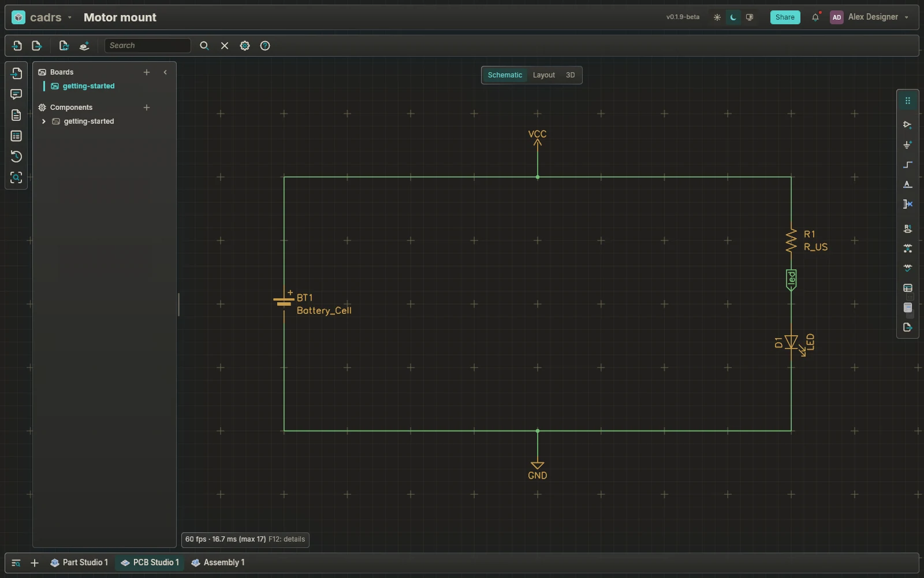Click the add part layers icon in toolbar
The height and width of the screenshot is (578, 924).
[x=84, y=46]
